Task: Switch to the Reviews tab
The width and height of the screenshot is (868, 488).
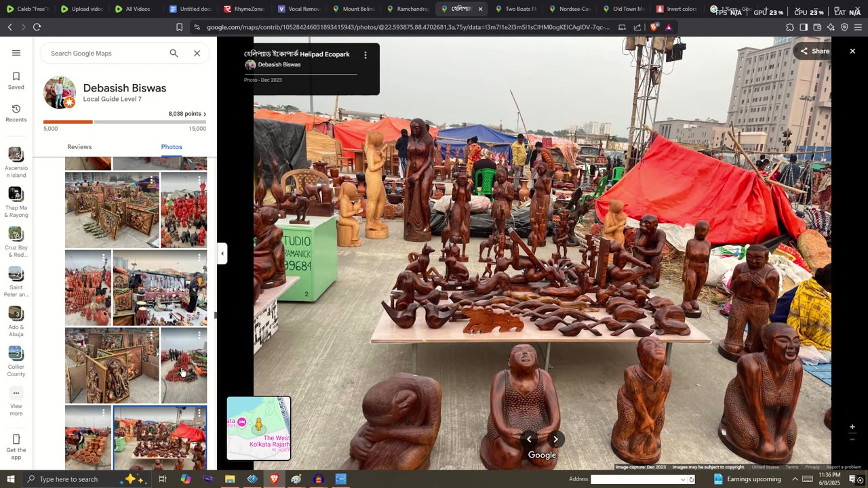Action: click(x=79, y=147)
